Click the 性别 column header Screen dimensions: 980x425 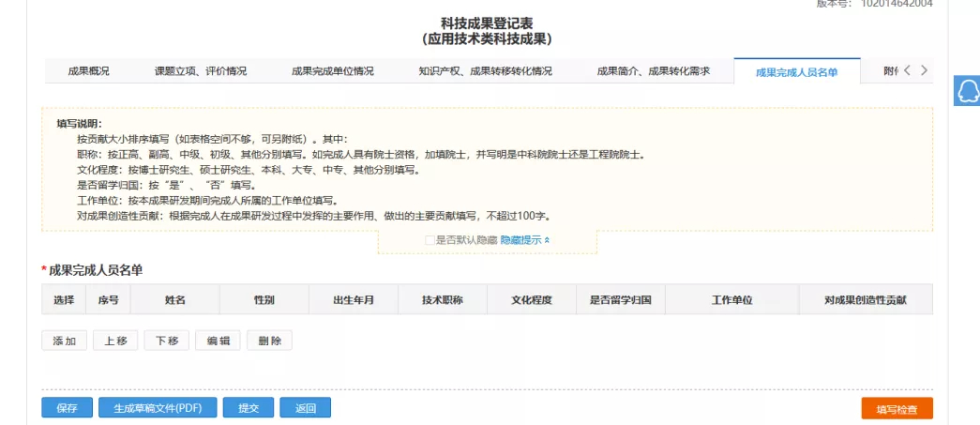[264, 299]
